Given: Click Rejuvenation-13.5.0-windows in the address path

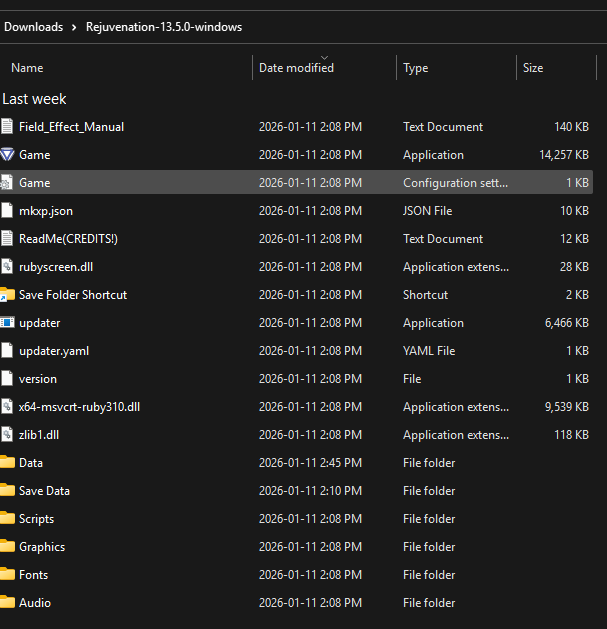Looking at the screenshot, I should click(x=163, y=27).
